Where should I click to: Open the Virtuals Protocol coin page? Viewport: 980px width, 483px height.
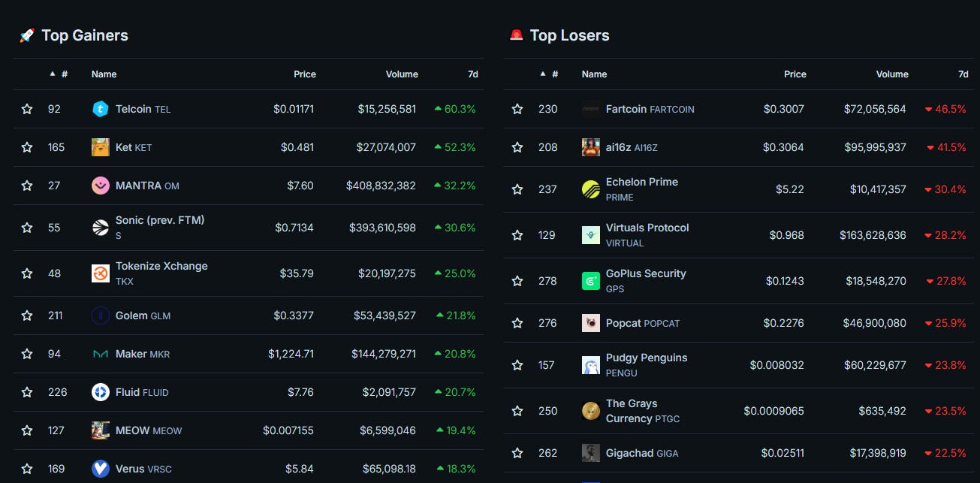point(647,234)
